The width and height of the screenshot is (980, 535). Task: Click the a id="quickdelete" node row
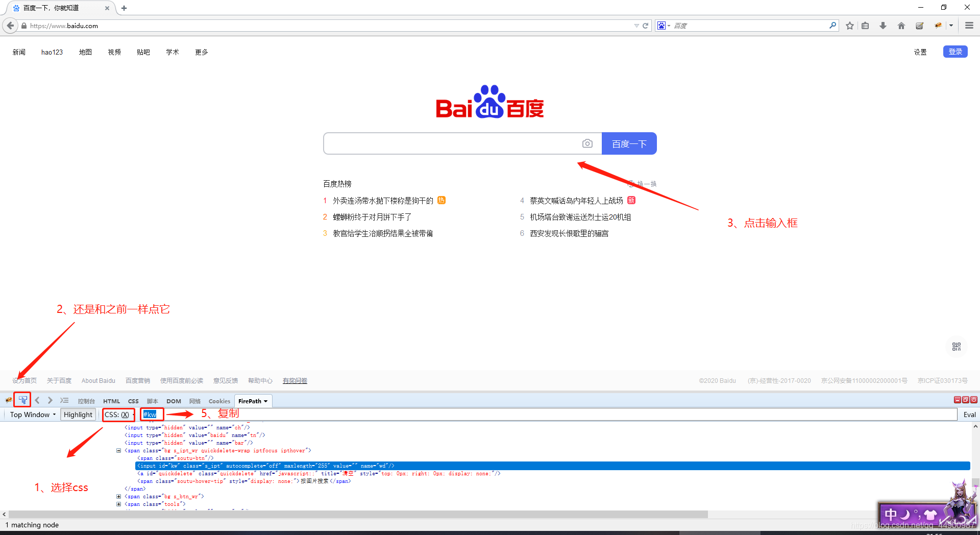319,474
